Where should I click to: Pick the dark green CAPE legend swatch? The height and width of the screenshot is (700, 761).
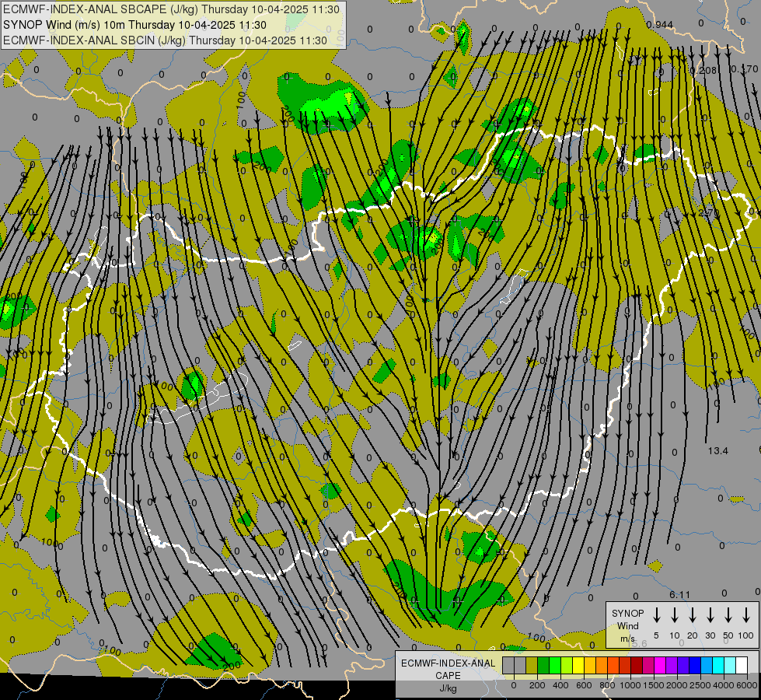(543, 665)
